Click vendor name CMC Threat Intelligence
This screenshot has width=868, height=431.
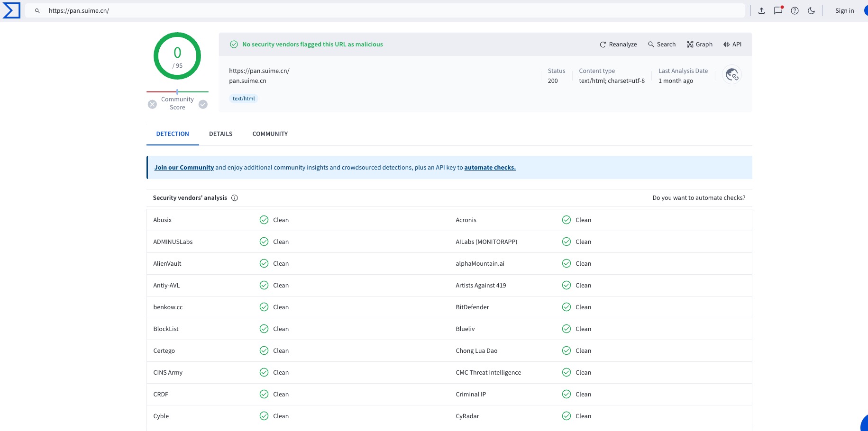(488, 372)
